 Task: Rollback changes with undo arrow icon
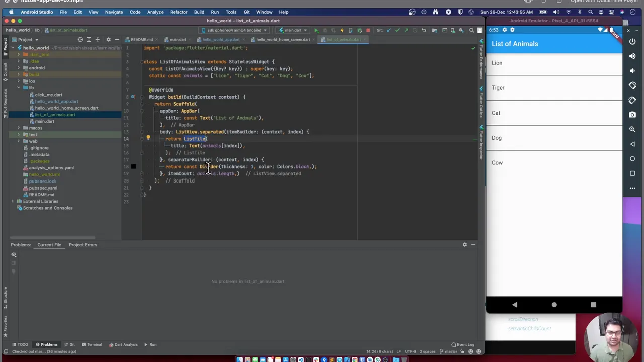click(x=424, y=30)
